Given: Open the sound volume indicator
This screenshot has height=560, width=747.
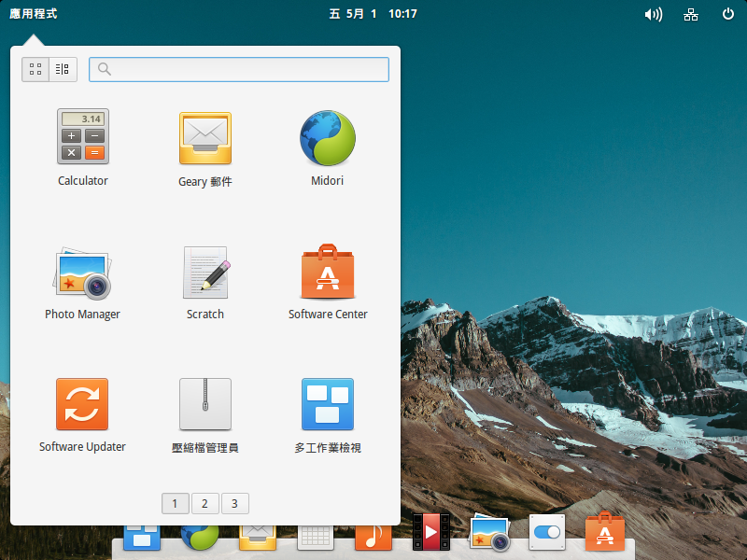Looking at the screenshot, I should (x=653, y=14).
